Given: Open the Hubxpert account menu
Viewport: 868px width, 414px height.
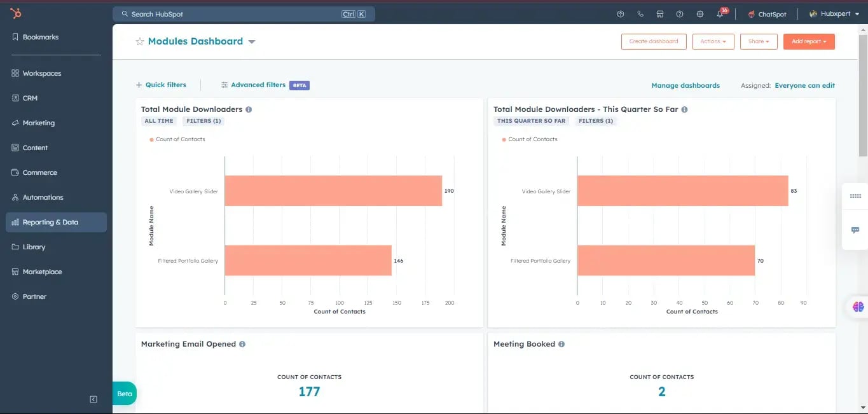Looking at the screenshot, I should click(834, 14).
